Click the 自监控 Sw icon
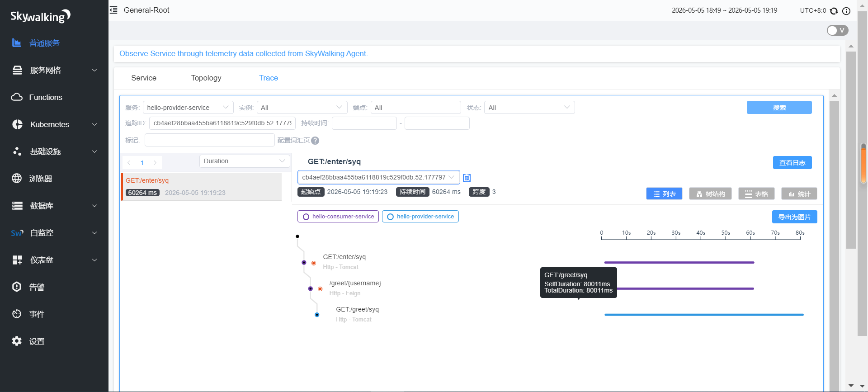 [17, 233]
